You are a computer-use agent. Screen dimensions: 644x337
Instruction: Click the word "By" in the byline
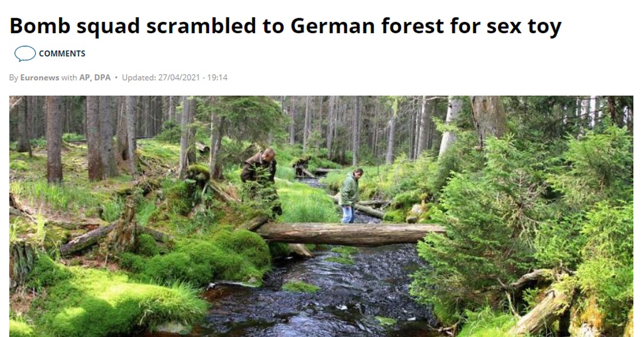click(x=13, y=78)
